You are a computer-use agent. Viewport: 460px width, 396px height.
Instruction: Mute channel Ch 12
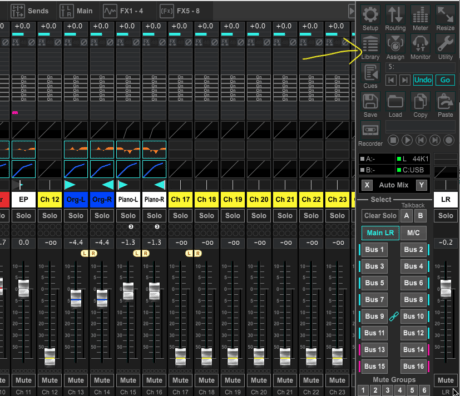pyautogui.click(x=50, y=380)
